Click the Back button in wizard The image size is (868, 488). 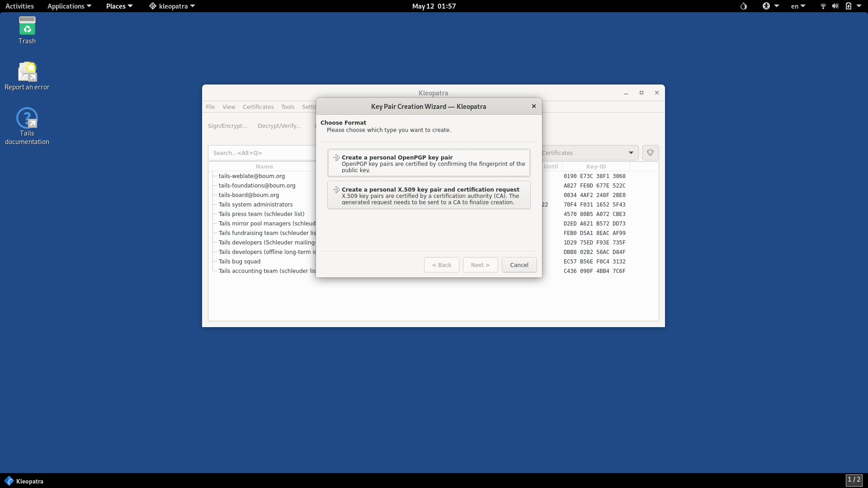(441, 265)
